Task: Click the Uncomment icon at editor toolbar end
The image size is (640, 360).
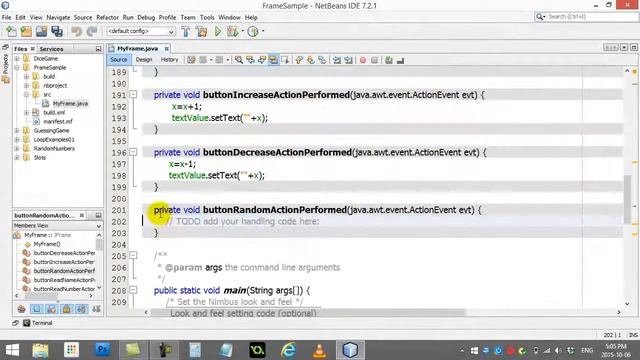Action: coord(400,60)
